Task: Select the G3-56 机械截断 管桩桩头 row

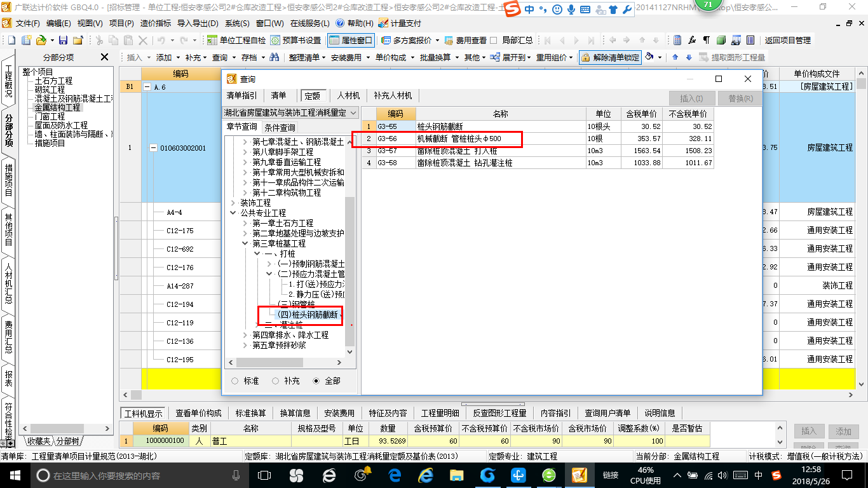Action: 538,139
